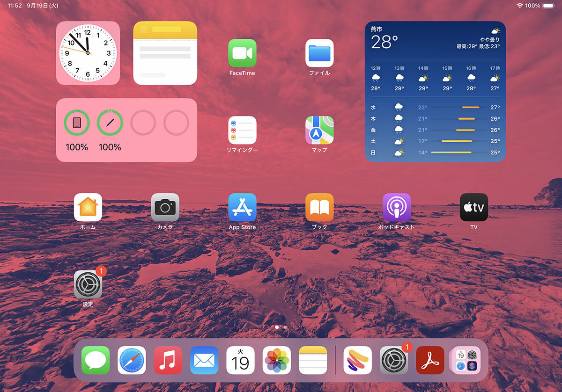Launch the Freeform app in the dock

point(358,360)
